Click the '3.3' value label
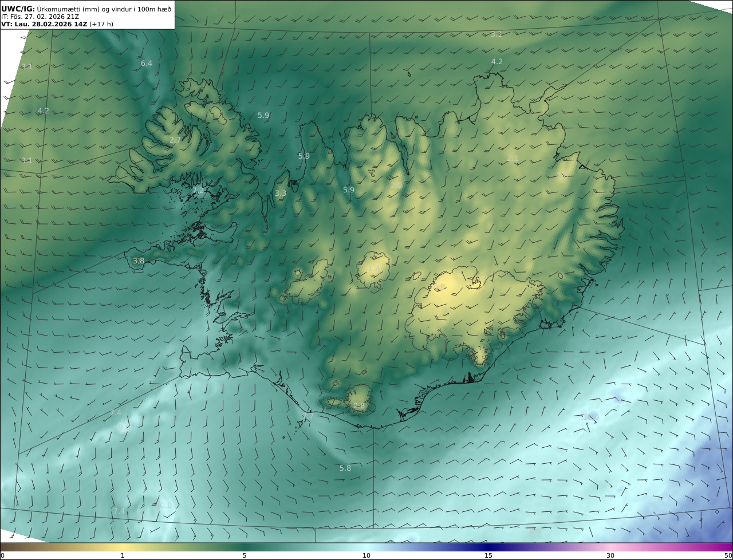 [x=281, y=194]
